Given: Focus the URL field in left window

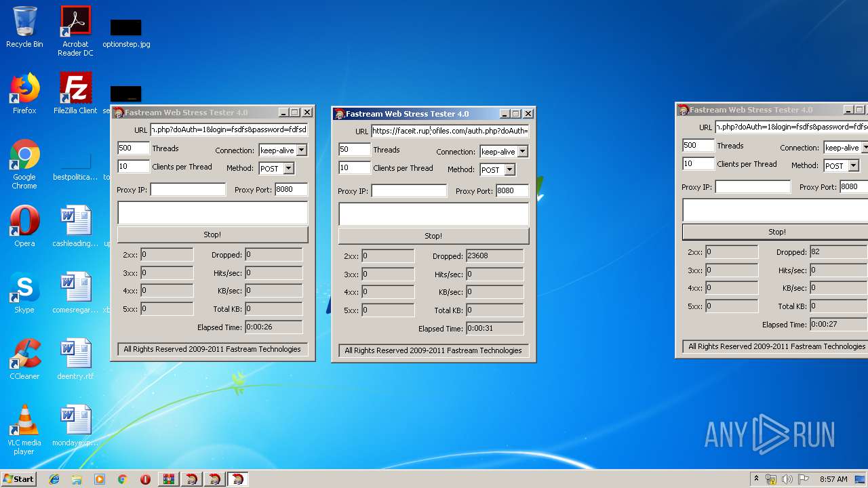Looking at the screenshot, I should [x=229, y=129].
